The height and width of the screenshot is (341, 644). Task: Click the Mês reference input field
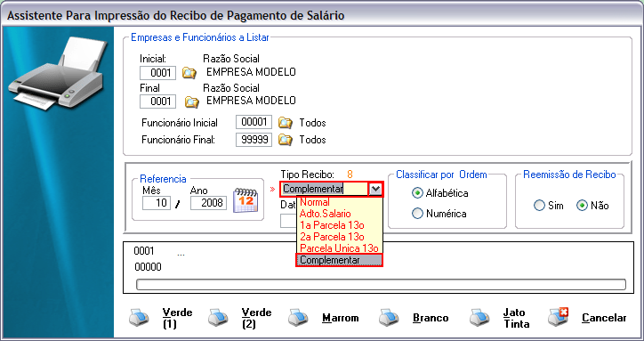tap(157, 203)
